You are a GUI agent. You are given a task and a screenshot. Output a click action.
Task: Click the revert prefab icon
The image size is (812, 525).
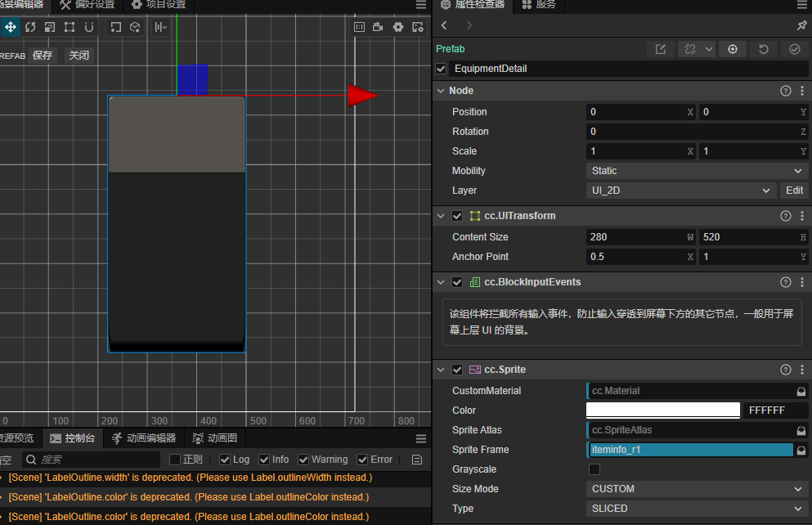763,49
